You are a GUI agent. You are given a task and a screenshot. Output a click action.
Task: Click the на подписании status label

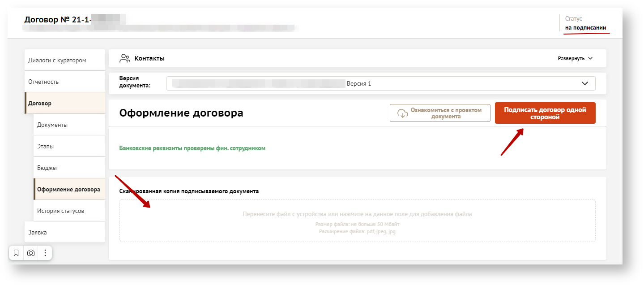[x=585, y=28]
